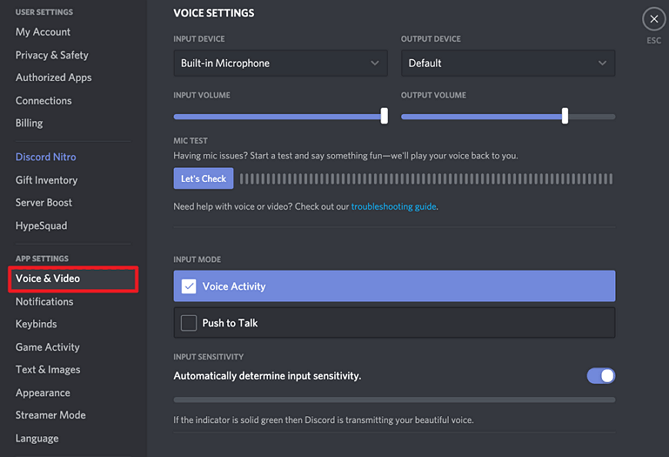669x457 pixels.
Task: Enable the Push to Talk checkbox
Action: click(188, 323)
